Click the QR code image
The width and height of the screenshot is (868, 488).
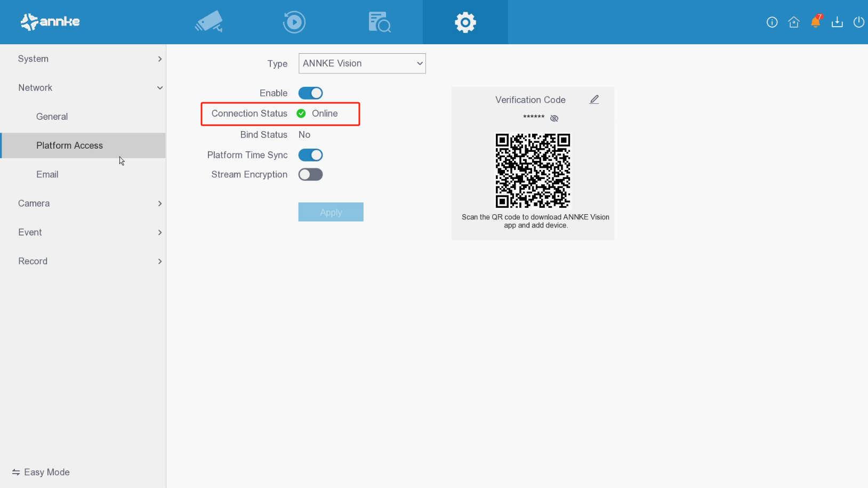coord(533,170)
